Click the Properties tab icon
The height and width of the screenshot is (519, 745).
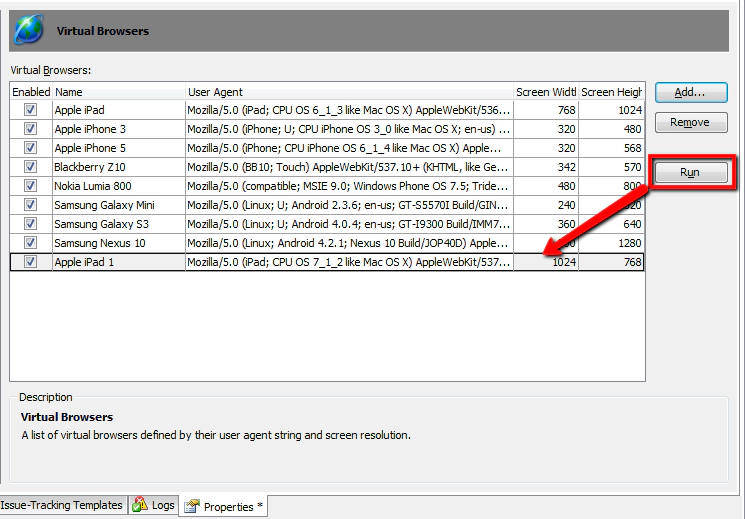click(x=192, y=507)
